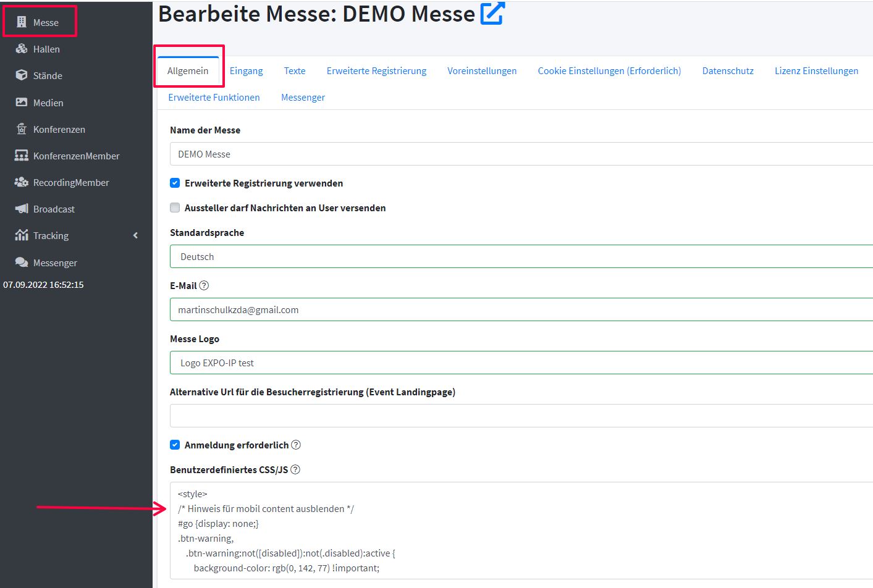Click into the Benutzerdefiniertes CSS/JS textarea
The height and width of the screenshot is (588, 873).
coord(519,530)
